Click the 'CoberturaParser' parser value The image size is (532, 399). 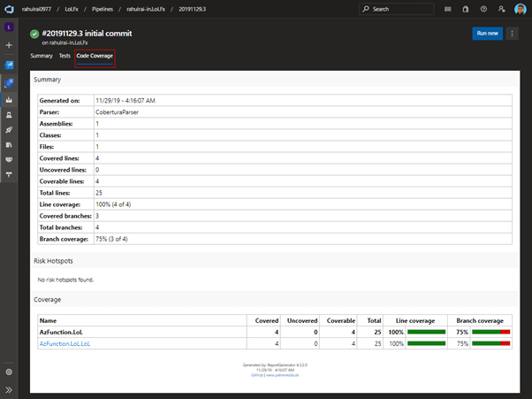point(117,112)
